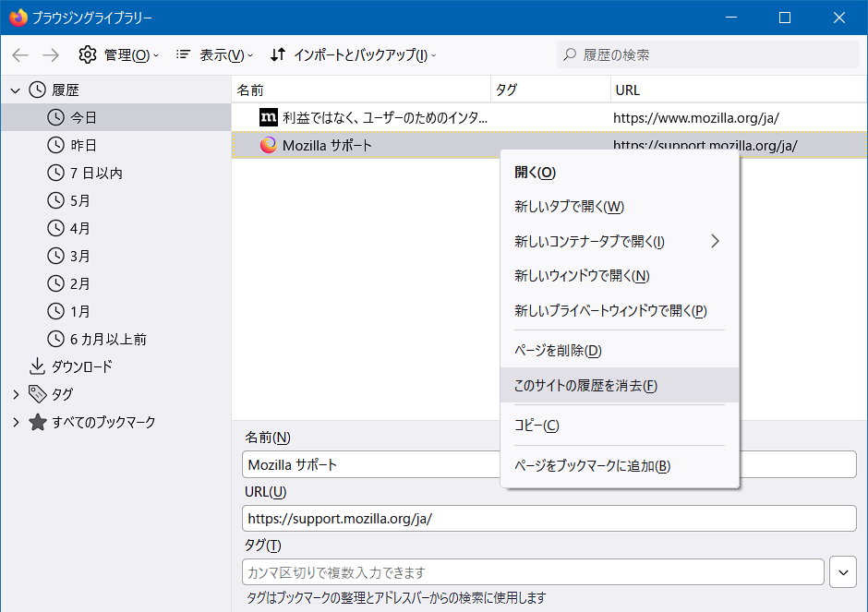Sort by the URL column header

pyautogui.click(x=739, y=90)
